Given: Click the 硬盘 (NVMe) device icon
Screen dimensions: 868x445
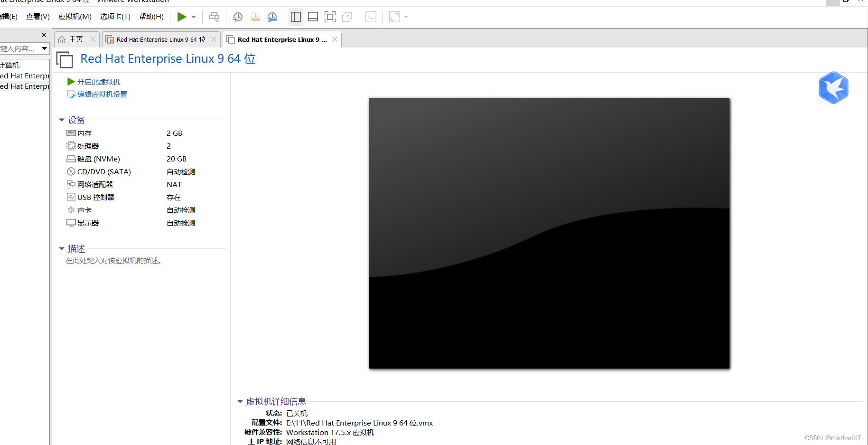Looking at the screenshot, I should pos(71,159).
